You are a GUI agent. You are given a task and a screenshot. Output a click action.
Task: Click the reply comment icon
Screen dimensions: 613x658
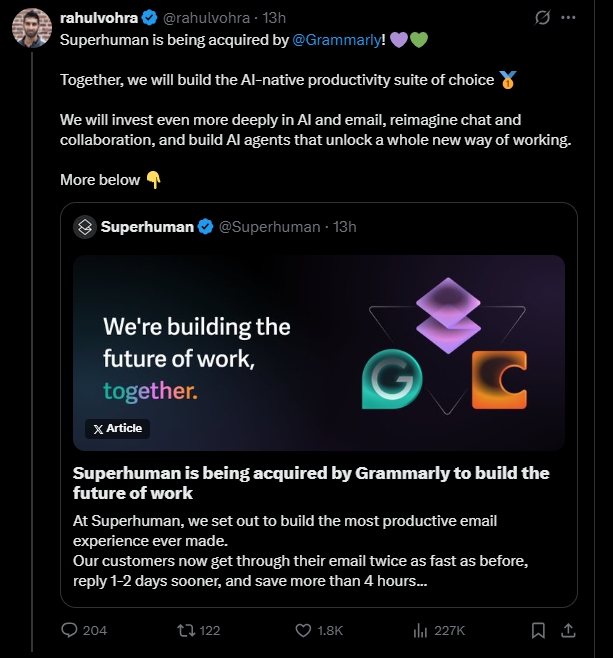(70, 630)
